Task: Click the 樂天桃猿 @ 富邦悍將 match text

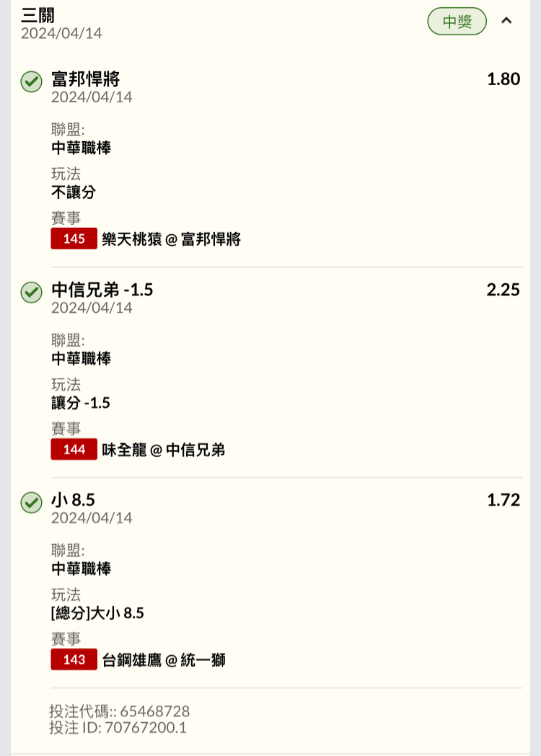Action: (171, 239)
